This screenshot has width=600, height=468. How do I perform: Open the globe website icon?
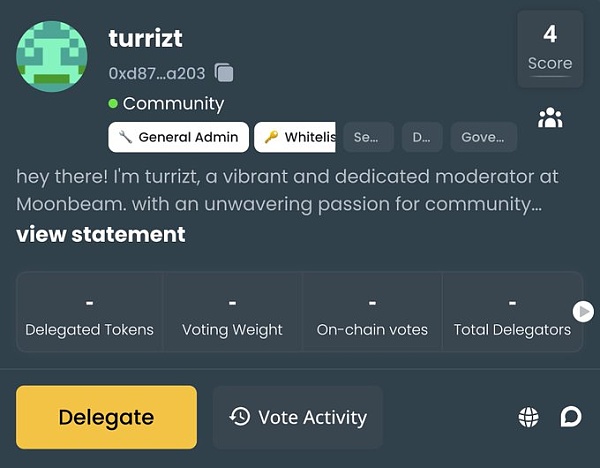pyautogui.click(x=529, y=417)
